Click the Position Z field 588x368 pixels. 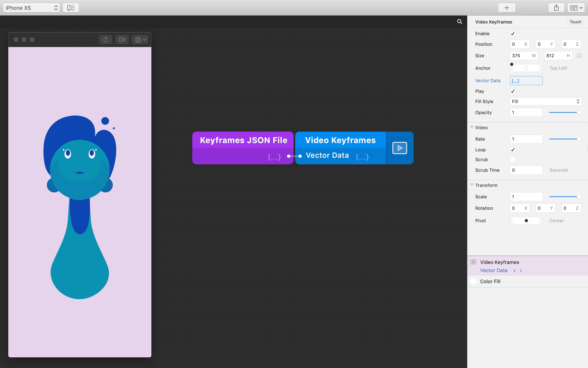(x=571, y=44)
